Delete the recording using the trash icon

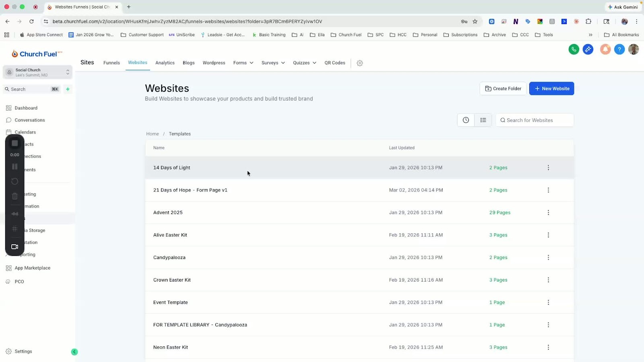[x=15, y=196]
